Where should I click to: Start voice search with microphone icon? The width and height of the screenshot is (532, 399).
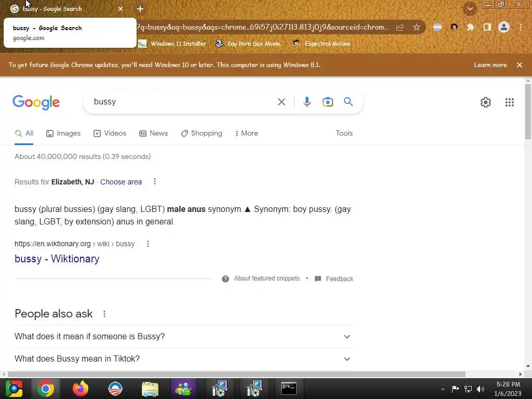307,102
